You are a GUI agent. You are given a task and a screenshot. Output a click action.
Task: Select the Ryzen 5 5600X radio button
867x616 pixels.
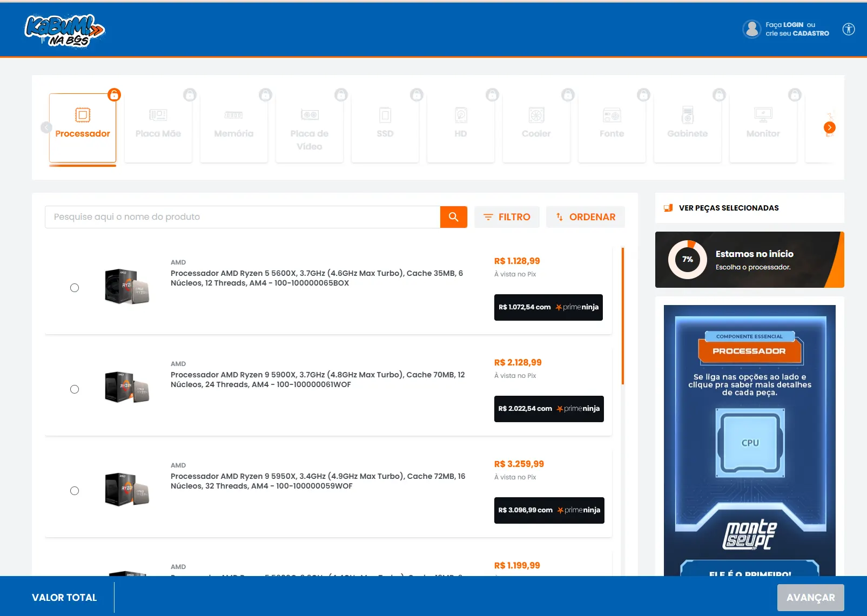pyautogui.click(x=75, y=288)
